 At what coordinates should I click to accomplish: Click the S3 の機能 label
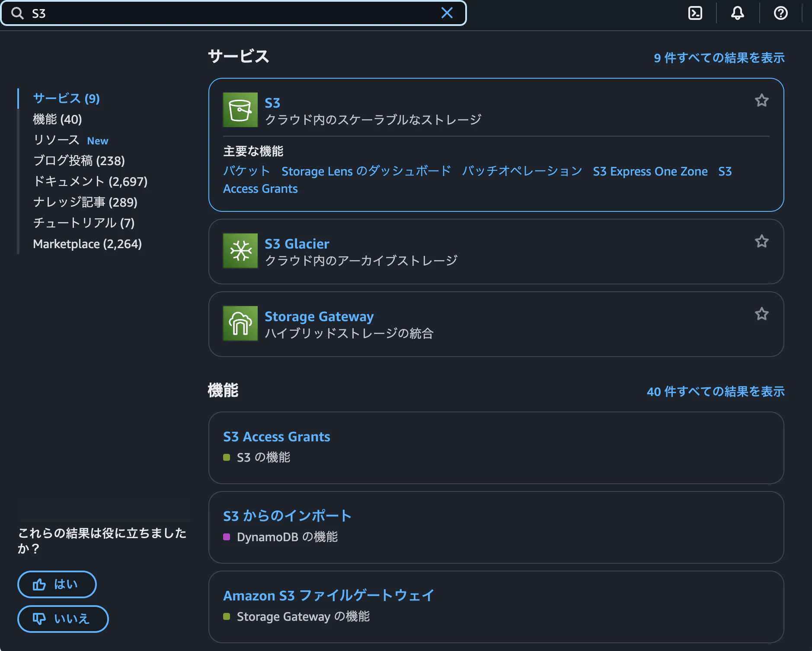coord(263,457)
